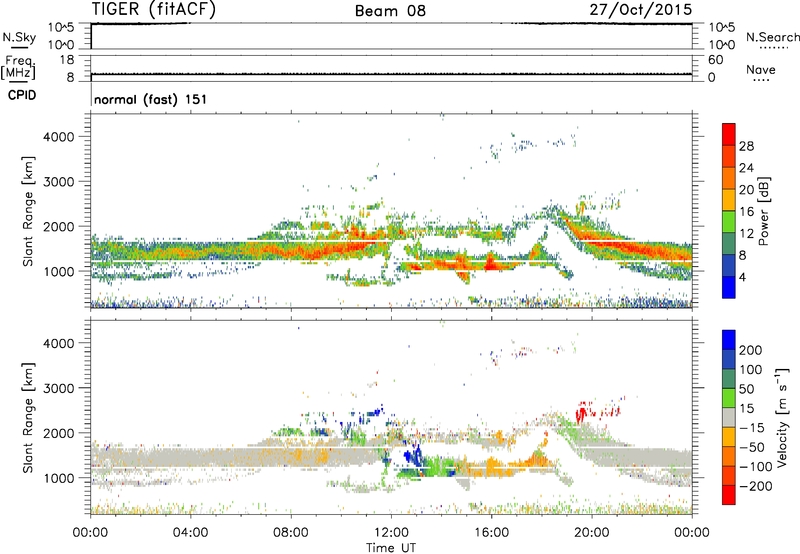The image size is (800, 554).
Task: Click the left 10^5 noise axis label
Action: (61, 28)
